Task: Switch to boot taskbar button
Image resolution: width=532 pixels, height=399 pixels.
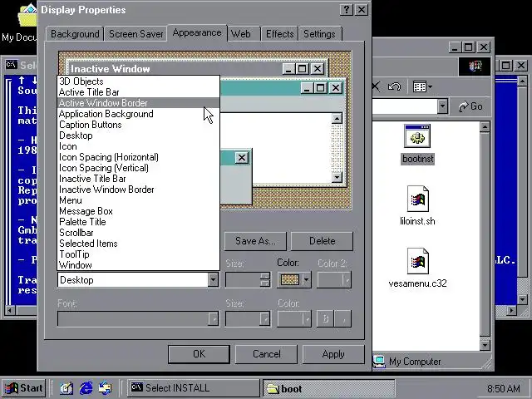Action: click(x=329, y=388)
